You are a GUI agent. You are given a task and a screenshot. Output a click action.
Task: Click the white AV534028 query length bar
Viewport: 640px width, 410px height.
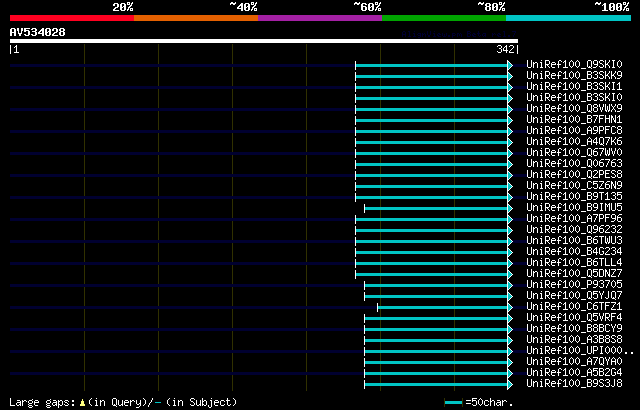(264, 41)
